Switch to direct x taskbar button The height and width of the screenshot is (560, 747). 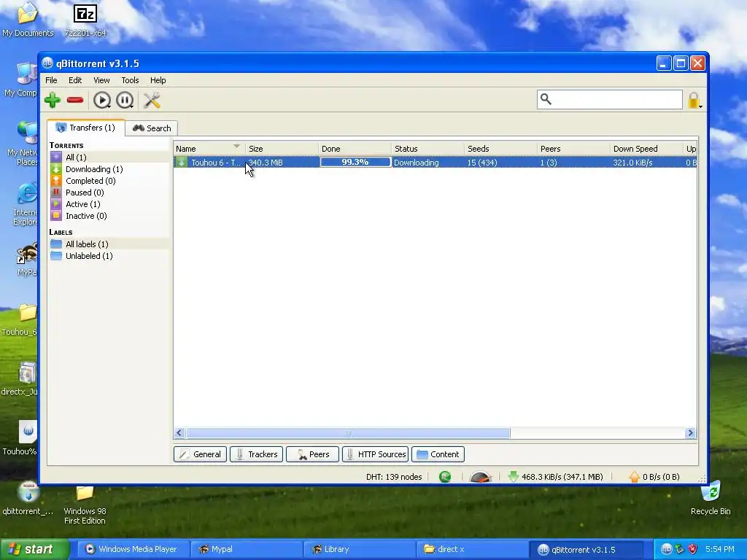pyautogui.click(x=472, y=549)
